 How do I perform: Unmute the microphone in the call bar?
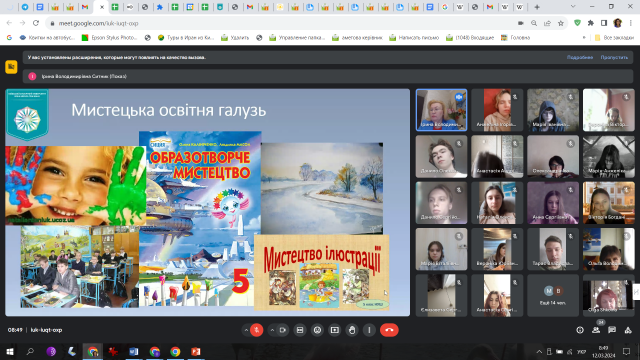click(x=257, y=330)
